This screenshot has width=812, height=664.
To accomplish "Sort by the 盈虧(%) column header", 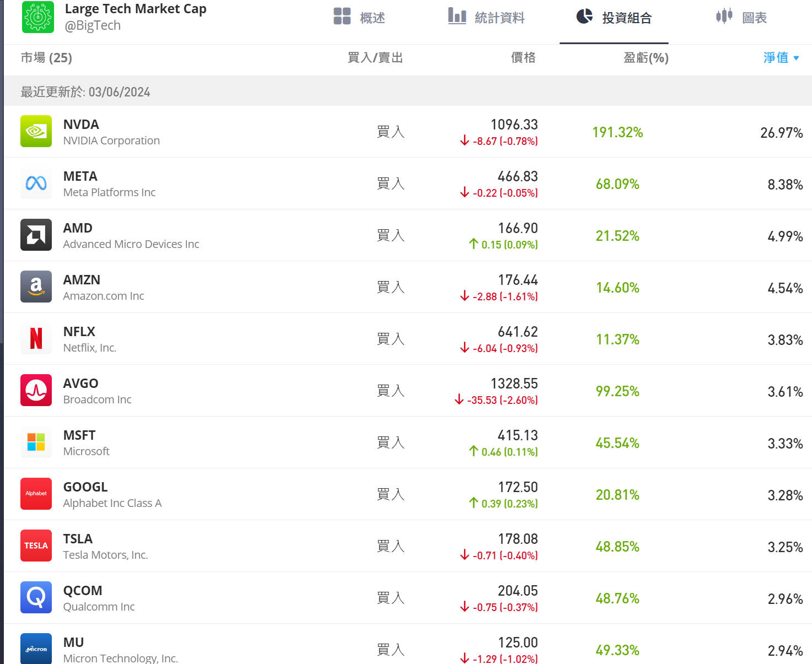I will (x=646, y=58).
